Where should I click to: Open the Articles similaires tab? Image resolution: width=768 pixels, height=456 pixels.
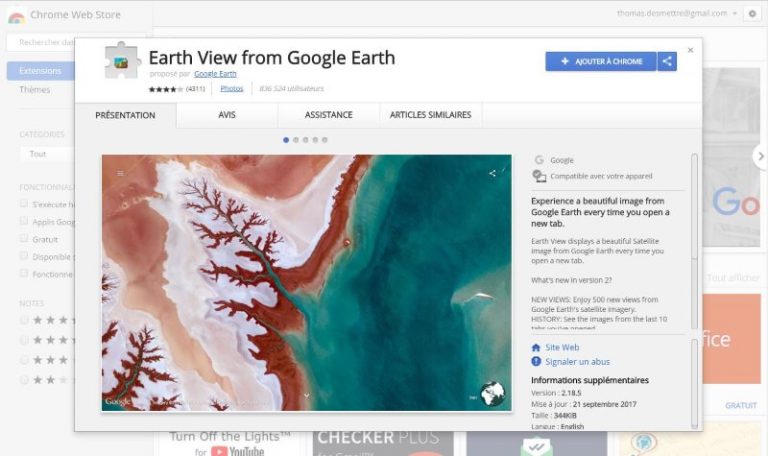tap(430, 116)
